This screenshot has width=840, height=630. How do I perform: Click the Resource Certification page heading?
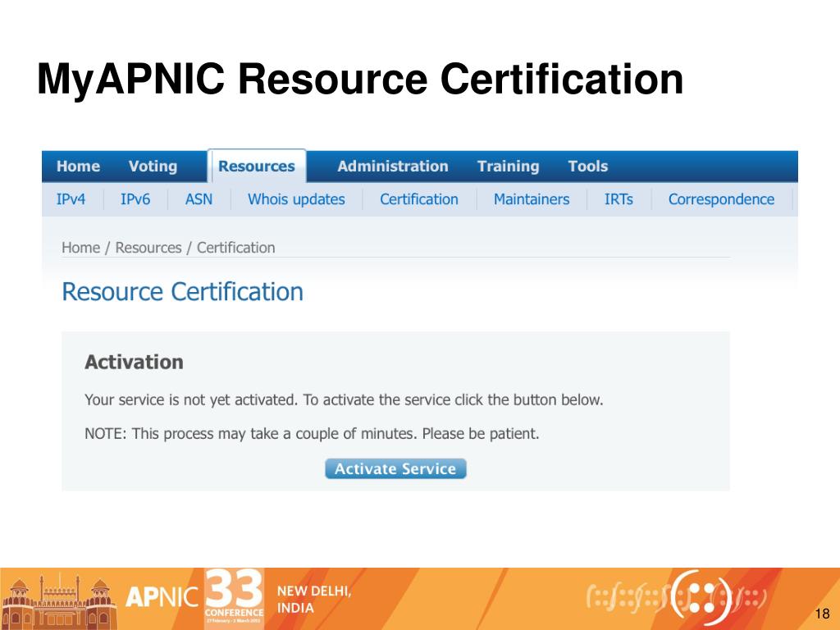coord(183,292)
